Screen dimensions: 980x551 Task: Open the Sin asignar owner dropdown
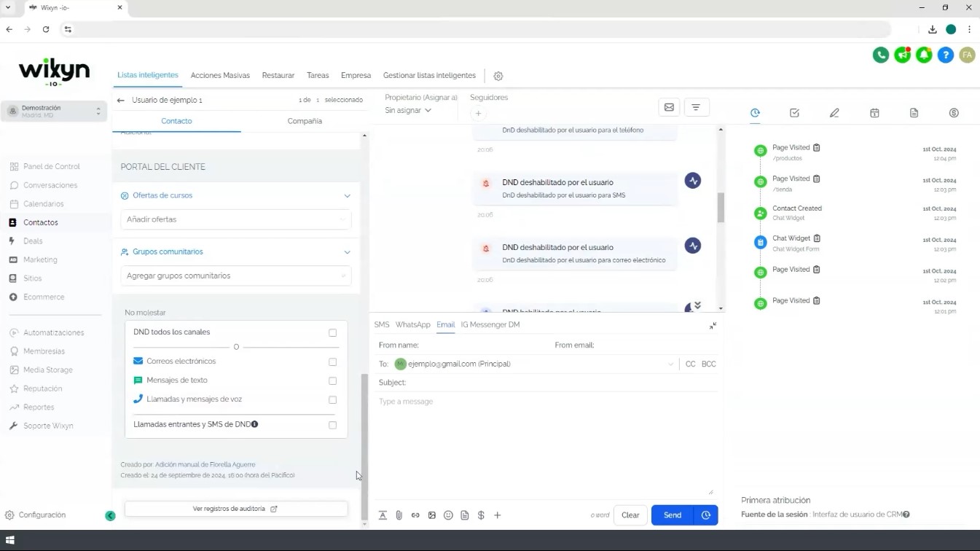pos(408,111)
